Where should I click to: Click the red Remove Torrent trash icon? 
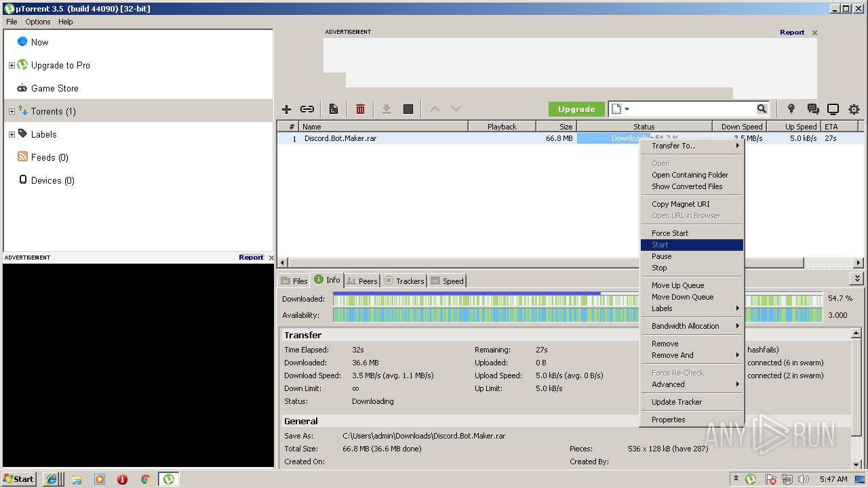(x=360, y=109)
